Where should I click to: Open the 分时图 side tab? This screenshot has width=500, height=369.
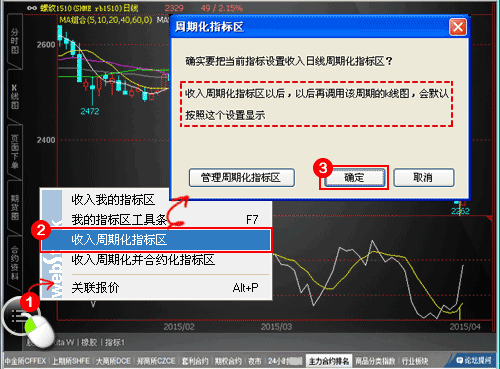pyautogui.click(x=15, y=41)
